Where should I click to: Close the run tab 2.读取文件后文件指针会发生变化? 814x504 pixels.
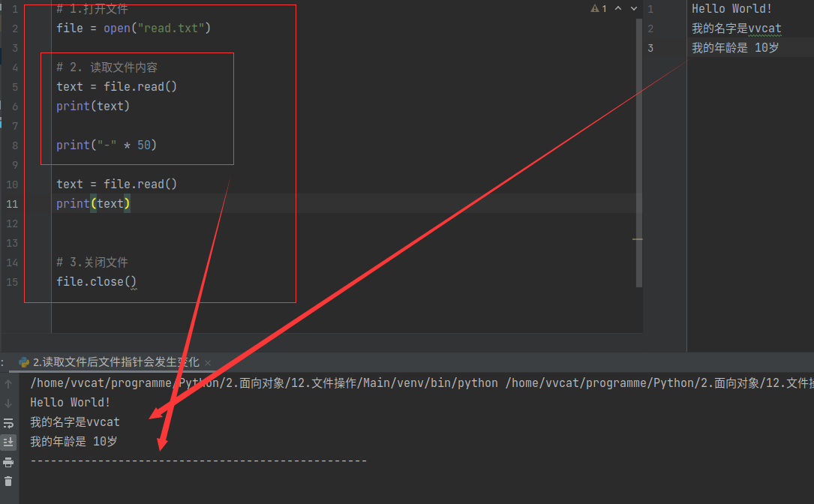208,362
